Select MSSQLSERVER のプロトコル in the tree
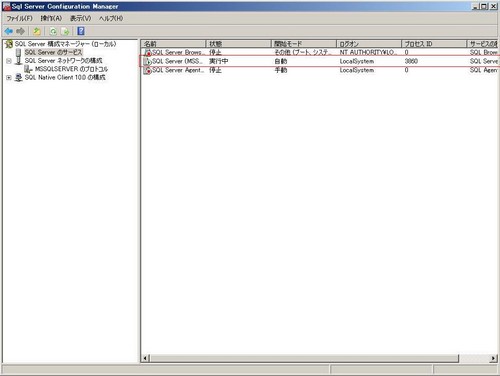 point(71,69)
